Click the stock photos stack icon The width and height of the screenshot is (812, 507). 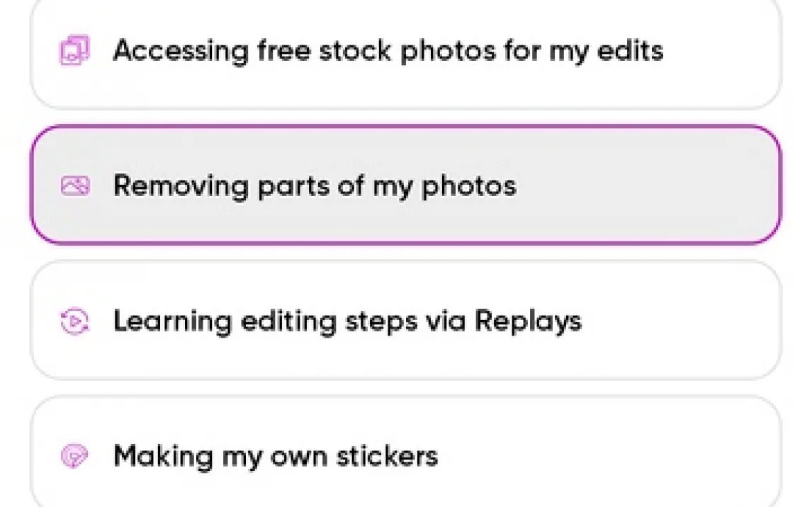(x=74, y=51)
